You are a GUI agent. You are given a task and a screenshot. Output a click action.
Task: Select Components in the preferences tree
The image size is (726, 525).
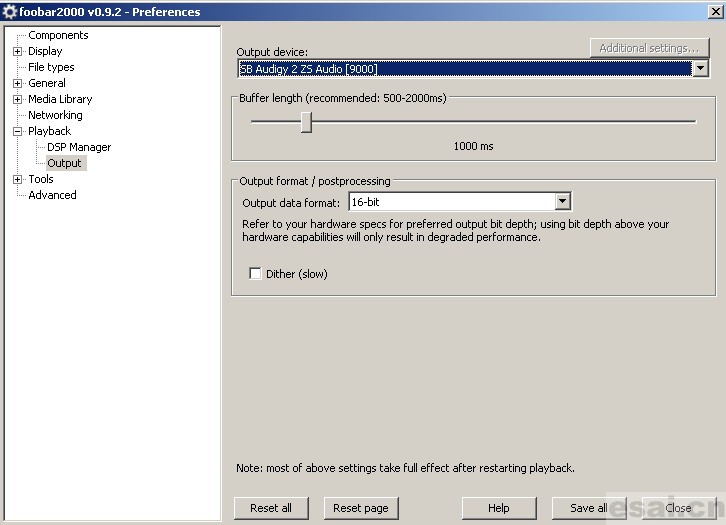pyautogui.click(x=58, y=35)
